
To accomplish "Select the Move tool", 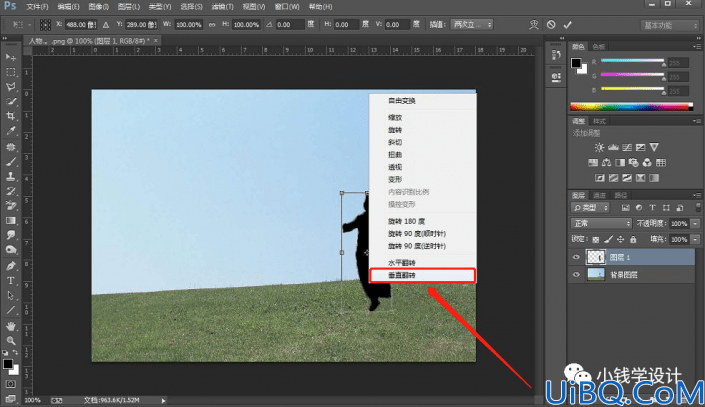I will pyautogui.click(x=11, y=57).
